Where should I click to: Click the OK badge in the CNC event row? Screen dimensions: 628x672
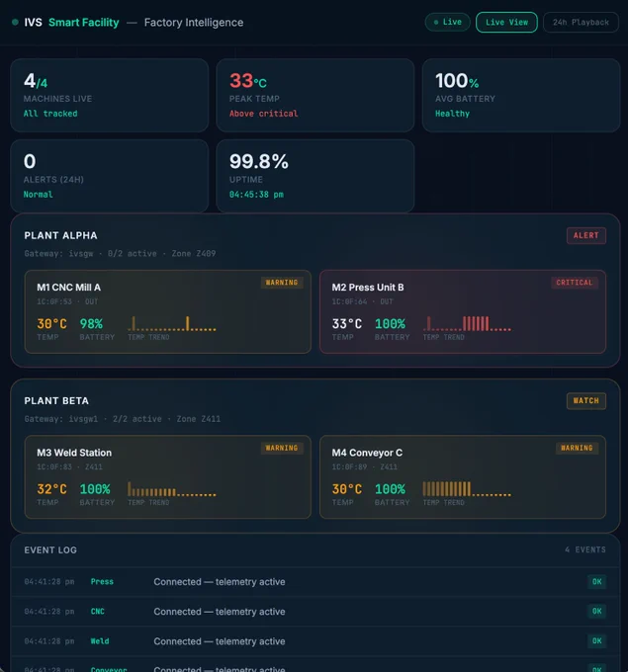coord(596,612)
